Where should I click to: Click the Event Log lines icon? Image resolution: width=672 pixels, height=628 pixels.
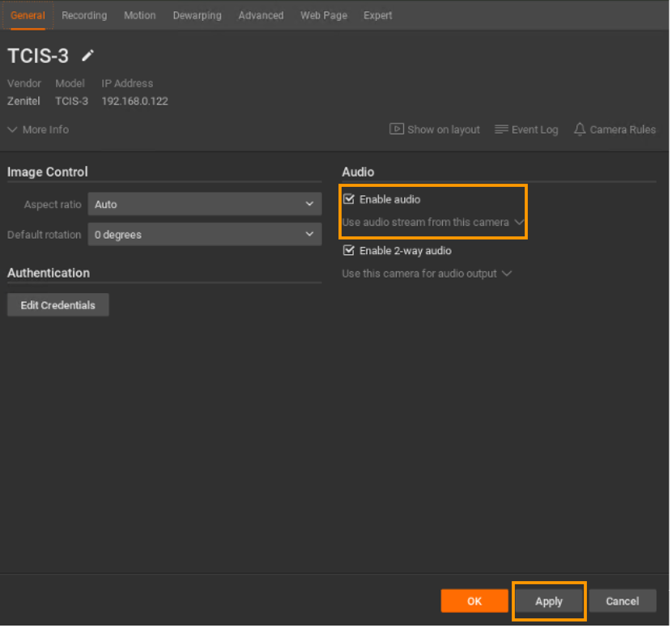tap(501, 129)
